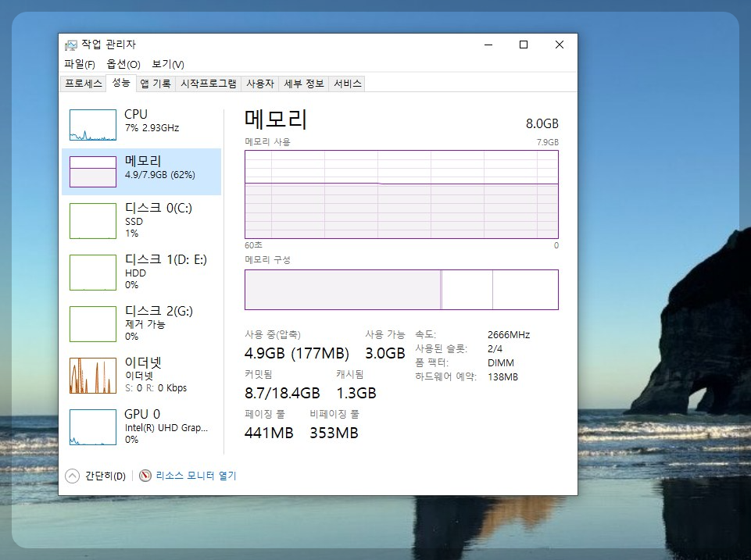Click the S: 0 R: 0 Kbps text
The image size is (751, 560).
tap(156, 387)
